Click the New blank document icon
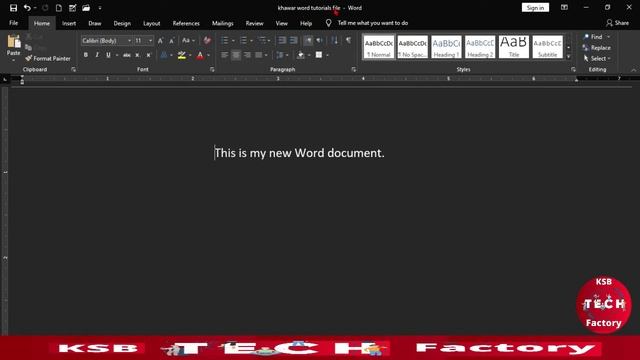Image resolution: width=640 pixels, height=360 pixels. coord(59,8)
